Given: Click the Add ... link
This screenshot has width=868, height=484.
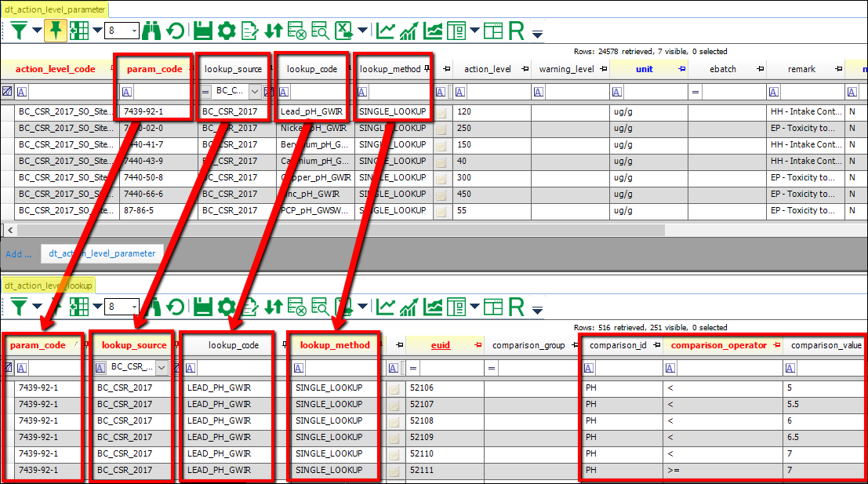Looking at the screenshot, I should click(x=19, y=254).
